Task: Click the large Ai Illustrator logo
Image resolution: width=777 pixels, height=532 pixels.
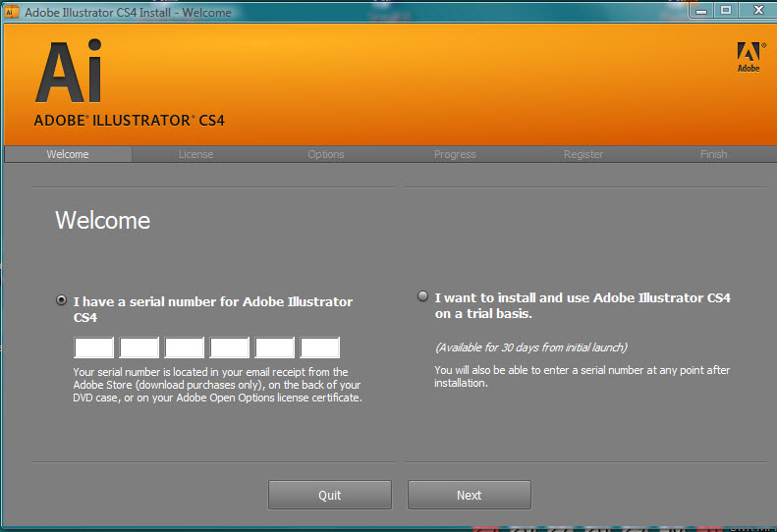Action: coord(69,74)
